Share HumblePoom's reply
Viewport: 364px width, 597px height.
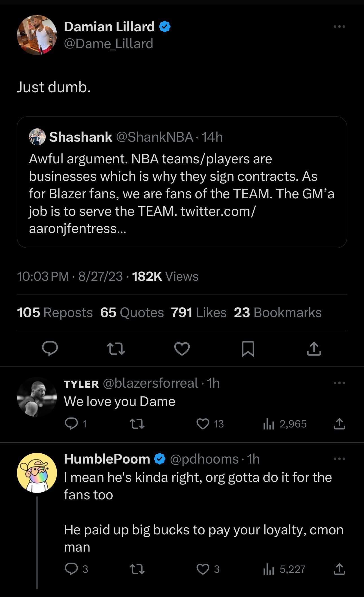coord(339,569)
